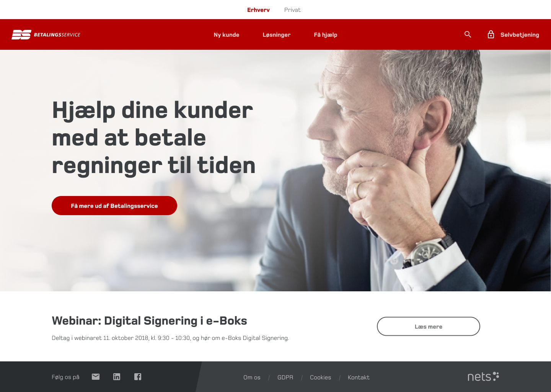Open the Cookies footer link

[x=320, y=377]
